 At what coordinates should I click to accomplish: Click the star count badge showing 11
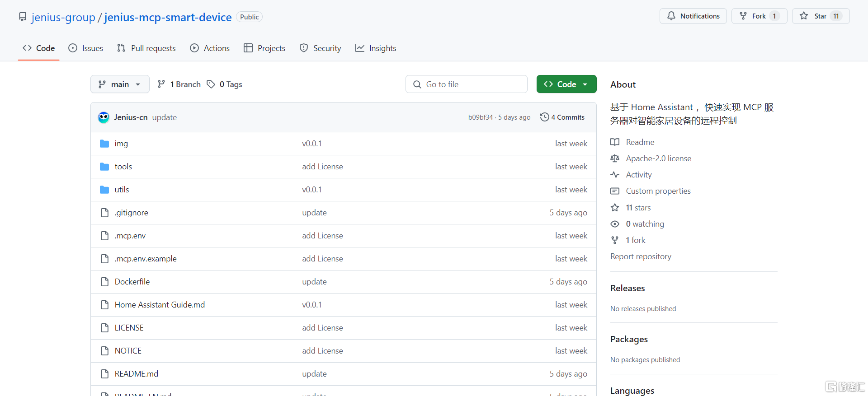(x=836, y=16)
